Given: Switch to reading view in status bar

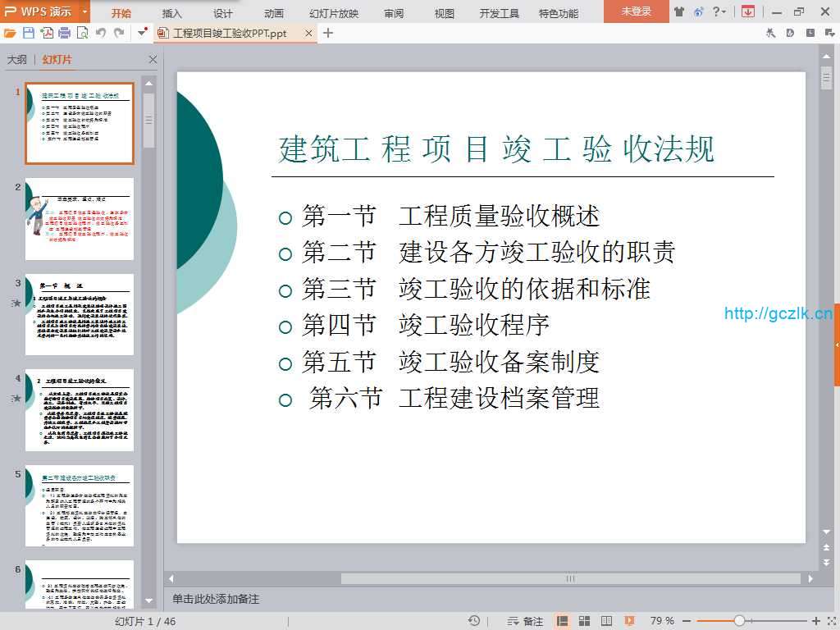Looking at the screenshot, I should pos(607,621).
